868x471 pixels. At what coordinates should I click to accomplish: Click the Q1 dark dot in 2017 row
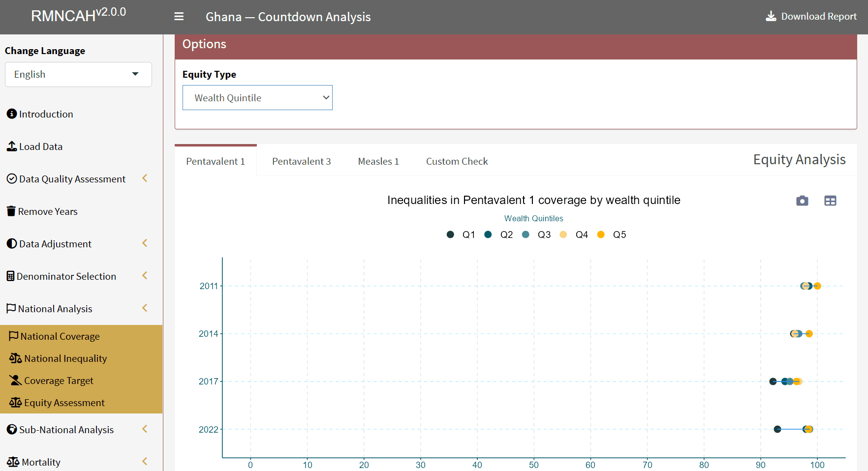pos(773,382)
